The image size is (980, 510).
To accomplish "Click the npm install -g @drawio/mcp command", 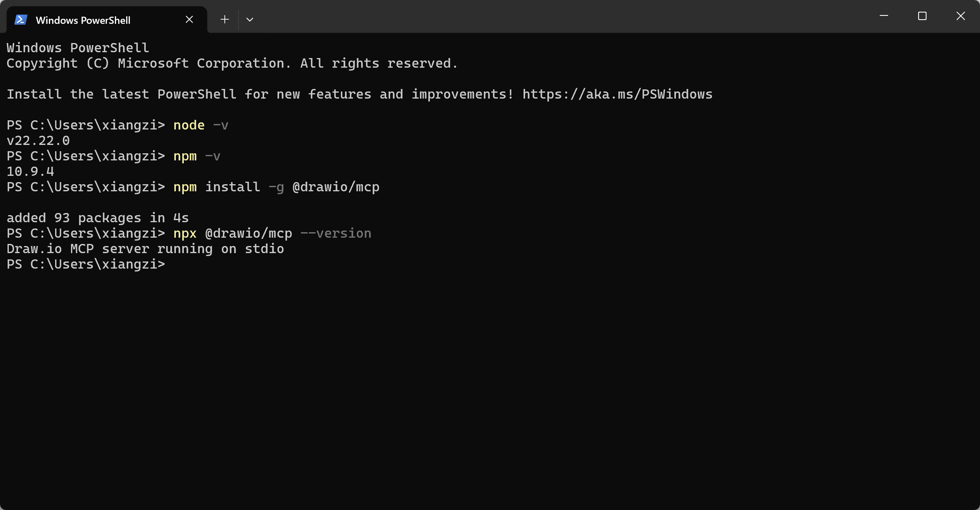I will 277,187.
